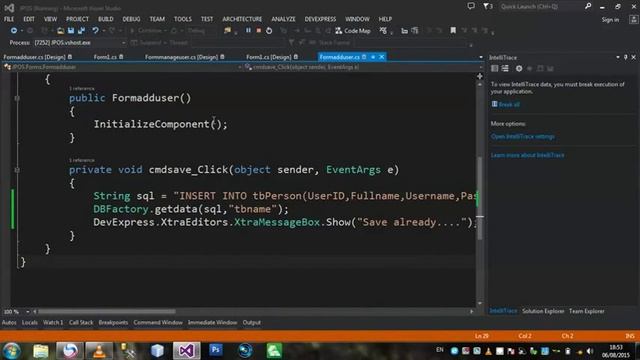
Task: Click the EN language indicator in tray
Action: pos(440,350)
